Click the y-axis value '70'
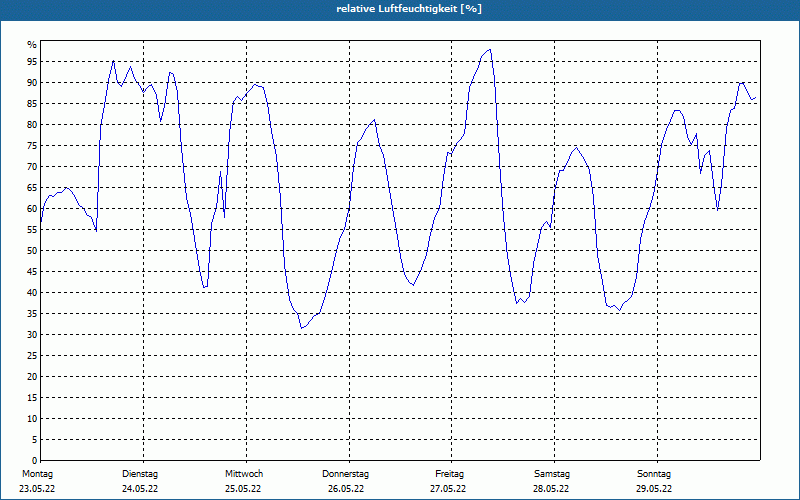 (x=32, y=167)
